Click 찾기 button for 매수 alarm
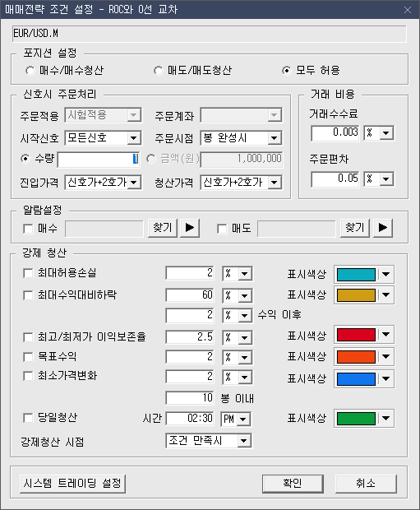The height and width of the screenshot is (510, 420). coord(163,228)
